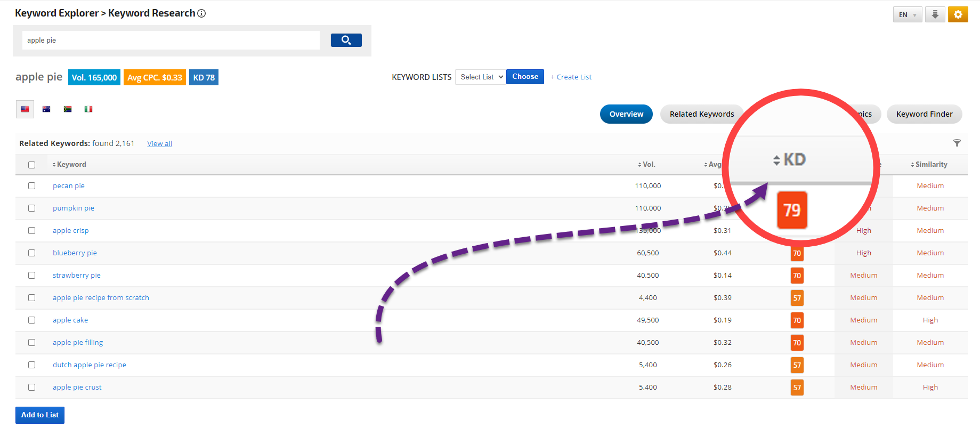Choose the South Africa flag
The image size is (980, 428).
coord(68,109)
